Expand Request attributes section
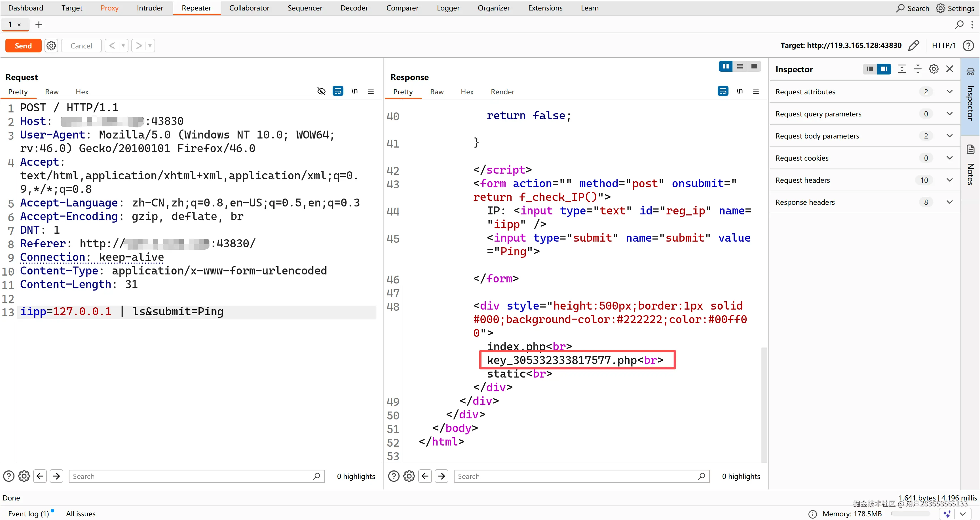 pos(949,91)
